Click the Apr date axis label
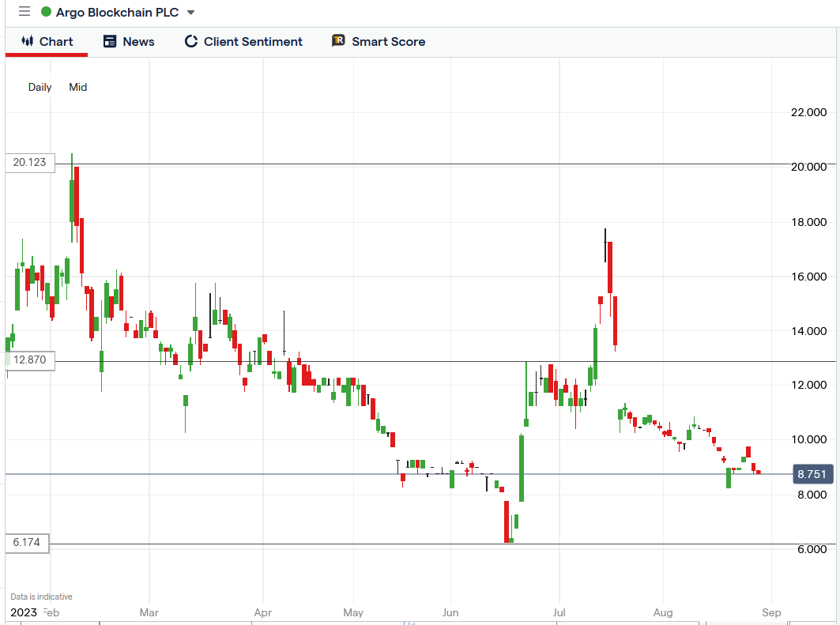This screenshot has height=625, width=840. (x=263, y=612)
